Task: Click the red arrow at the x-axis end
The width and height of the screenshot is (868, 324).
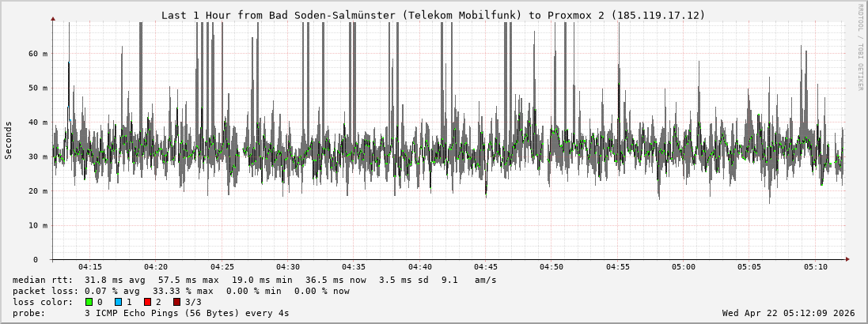Action: tap(847, 259)
